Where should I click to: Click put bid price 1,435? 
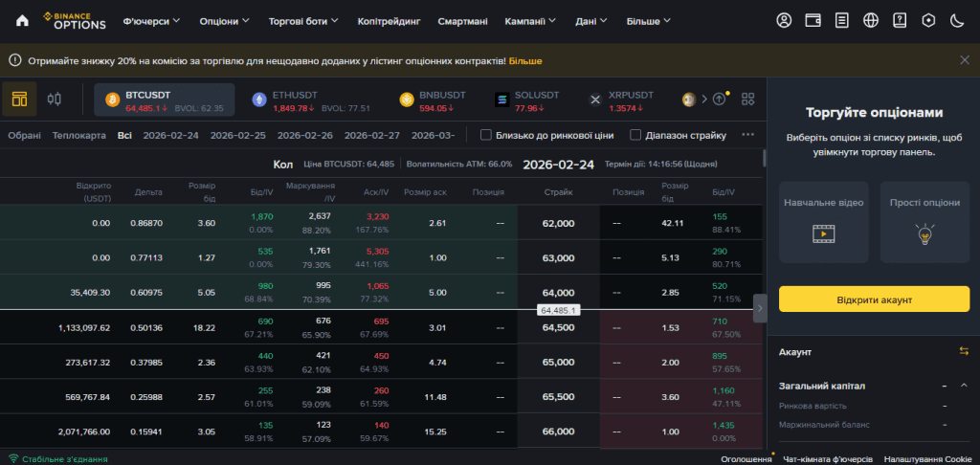click(x=724, y=425)
